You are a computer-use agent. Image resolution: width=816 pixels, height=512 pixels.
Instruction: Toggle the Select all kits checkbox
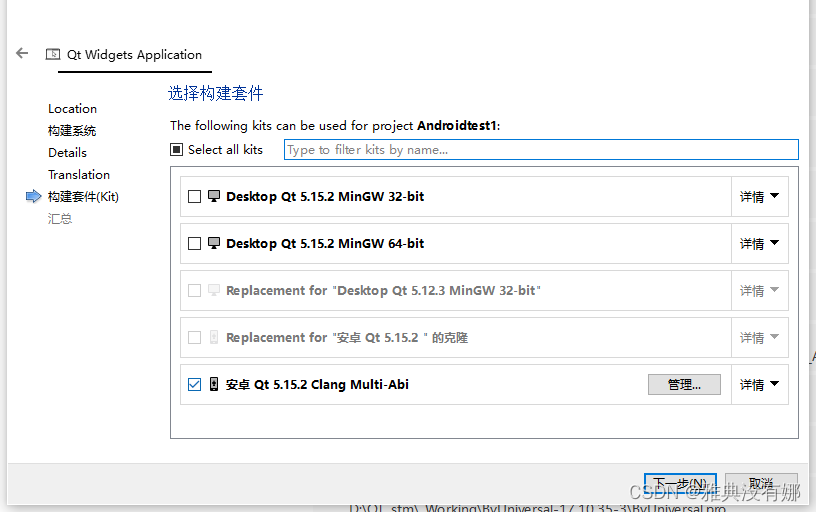[x=176, y=150]
